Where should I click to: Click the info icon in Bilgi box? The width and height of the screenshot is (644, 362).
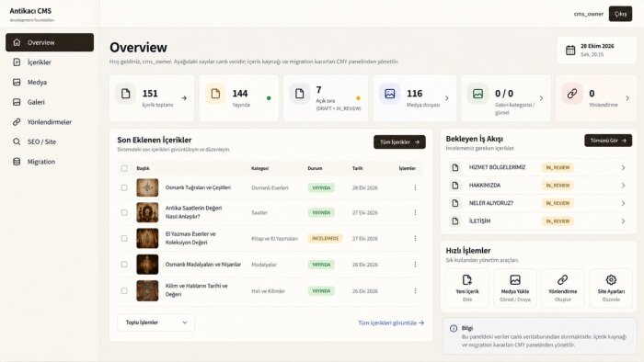point(454,328)
